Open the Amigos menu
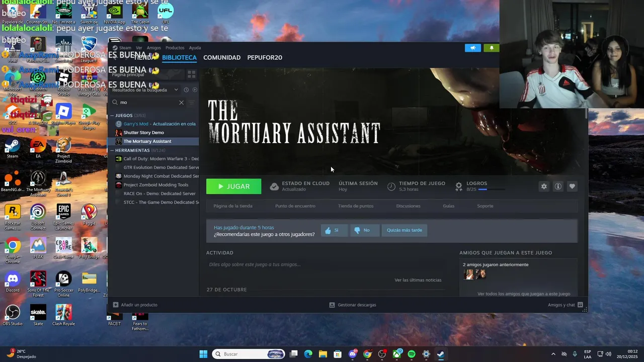644x362 pixels. click(x=154, y=48)
